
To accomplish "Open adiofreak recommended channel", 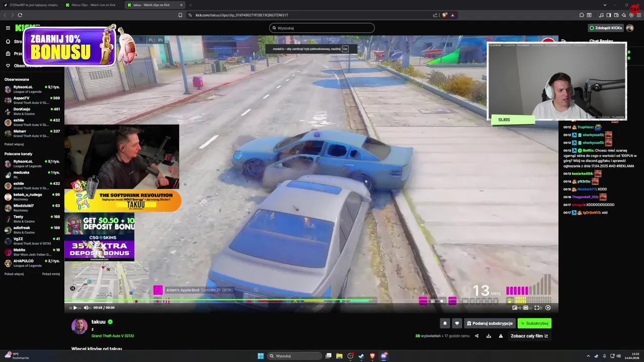I will (32, 230).
